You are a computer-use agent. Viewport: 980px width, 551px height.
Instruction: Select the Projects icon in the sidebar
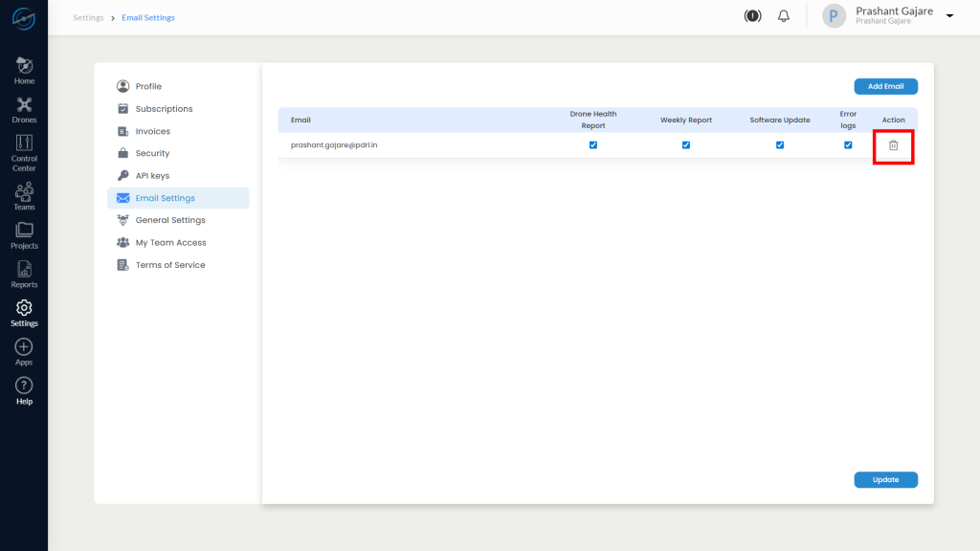coord(23,234)
